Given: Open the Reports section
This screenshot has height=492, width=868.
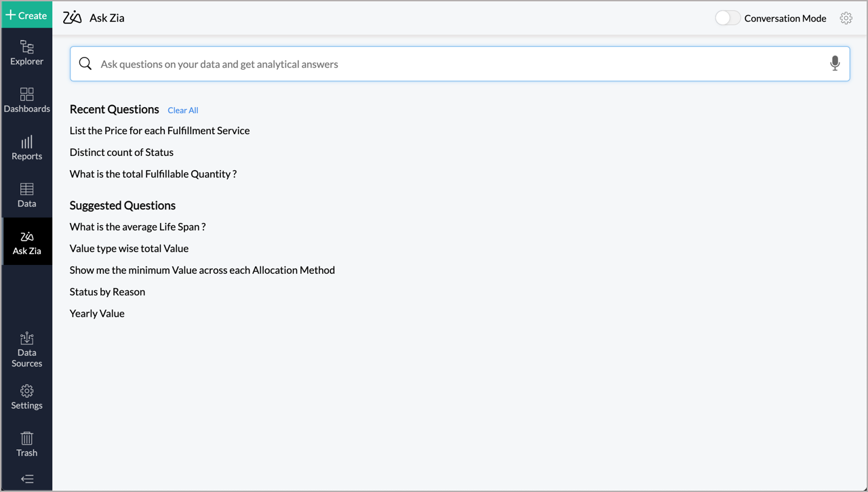Looking at the screenshot, I should [26, 147].
